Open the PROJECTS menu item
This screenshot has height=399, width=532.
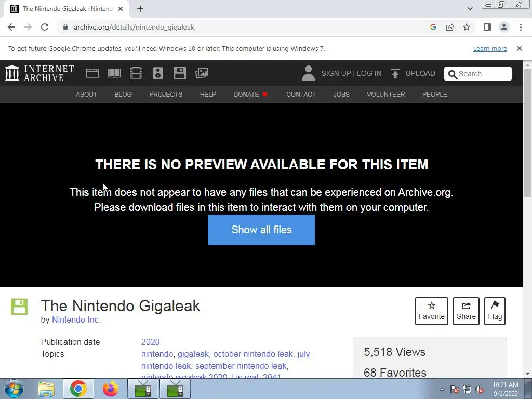click(x=166, y=95)
